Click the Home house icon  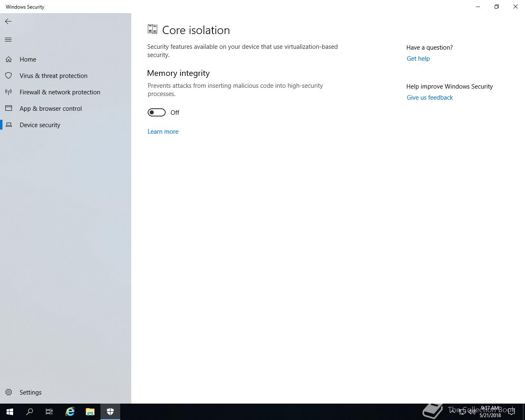pos(9,59)
